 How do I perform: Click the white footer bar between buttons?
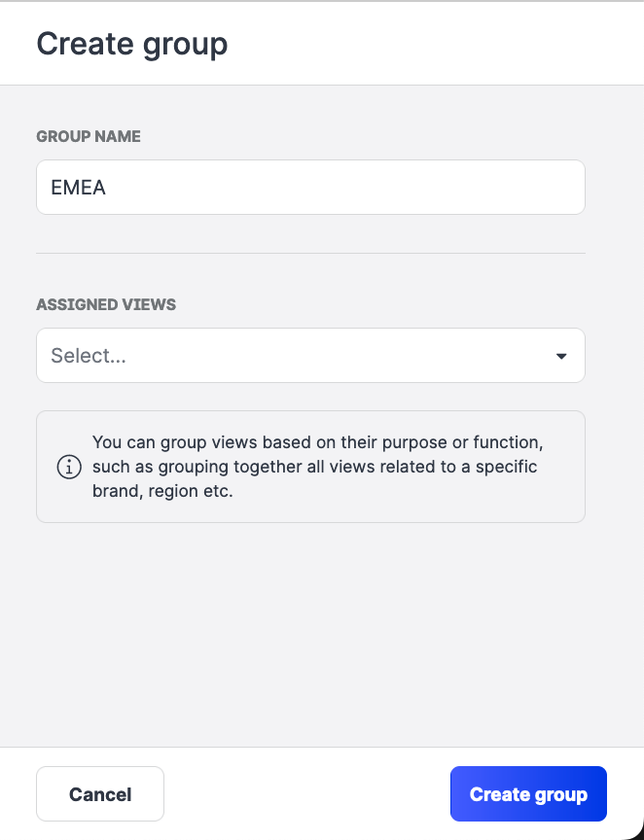point(306,794)
